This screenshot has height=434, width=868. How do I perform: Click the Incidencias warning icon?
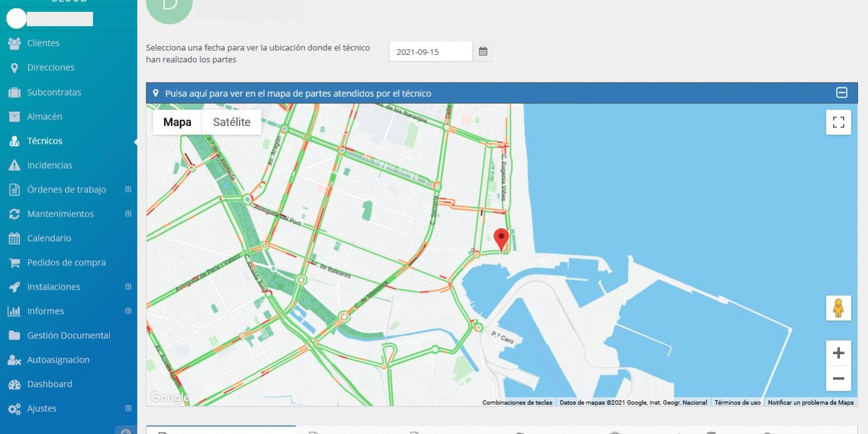14,165
